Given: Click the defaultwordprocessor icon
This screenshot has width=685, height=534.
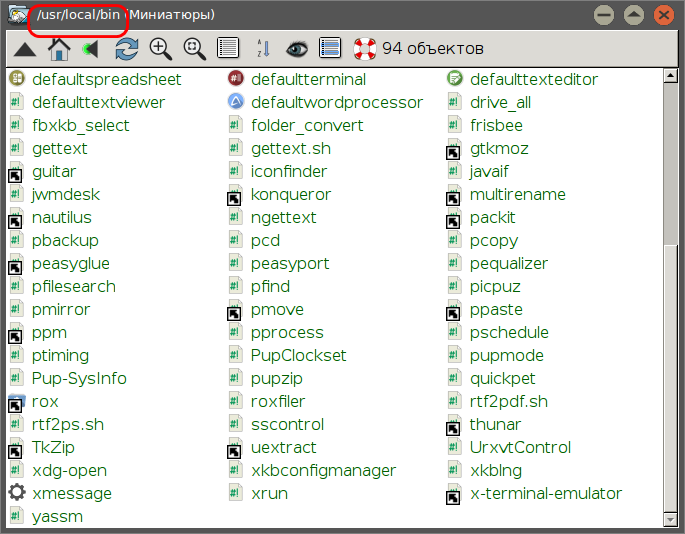Looking at the screenshot, I should coord(236,102).
